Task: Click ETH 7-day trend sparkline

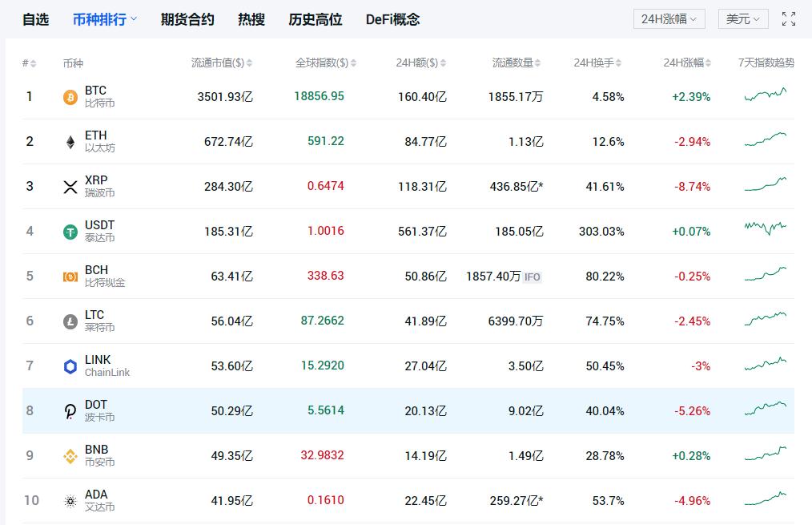Action: click(x=766, y=139)
